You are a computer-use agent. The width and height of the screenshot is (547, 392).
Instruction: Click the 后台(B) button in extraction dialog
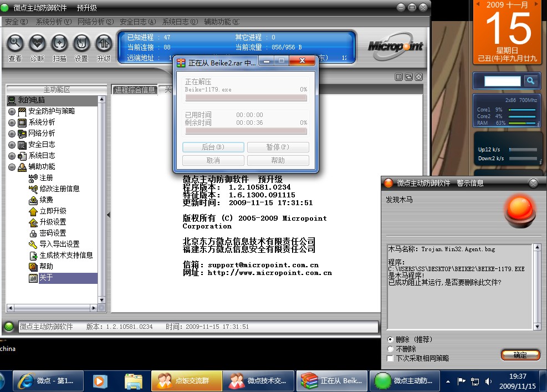pyautogui.click(x=213, y=147)
